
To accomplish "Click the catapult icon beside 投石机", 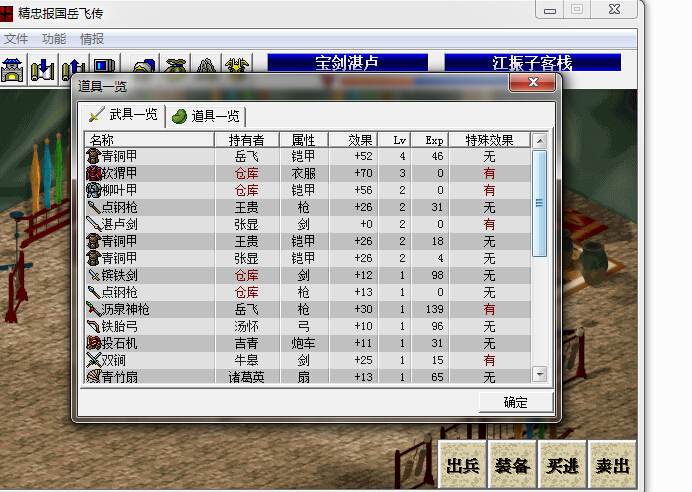I will tap(94, 343).
